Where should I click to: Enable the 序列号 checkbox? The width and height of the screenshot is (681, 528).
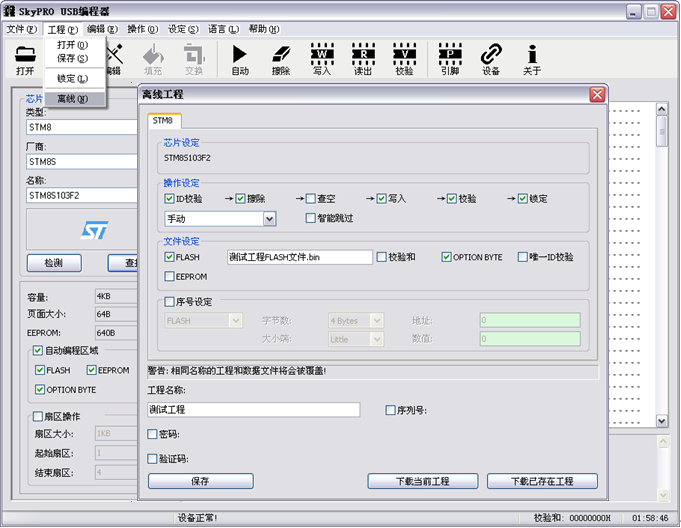(x=390, y=410)
